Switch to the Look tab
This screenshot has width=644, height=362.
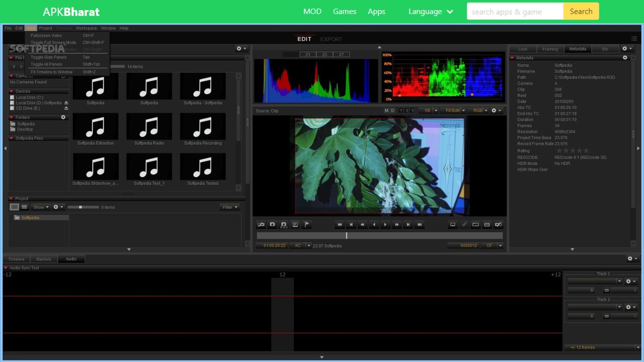pyautogui.click(x=523, y=49)
